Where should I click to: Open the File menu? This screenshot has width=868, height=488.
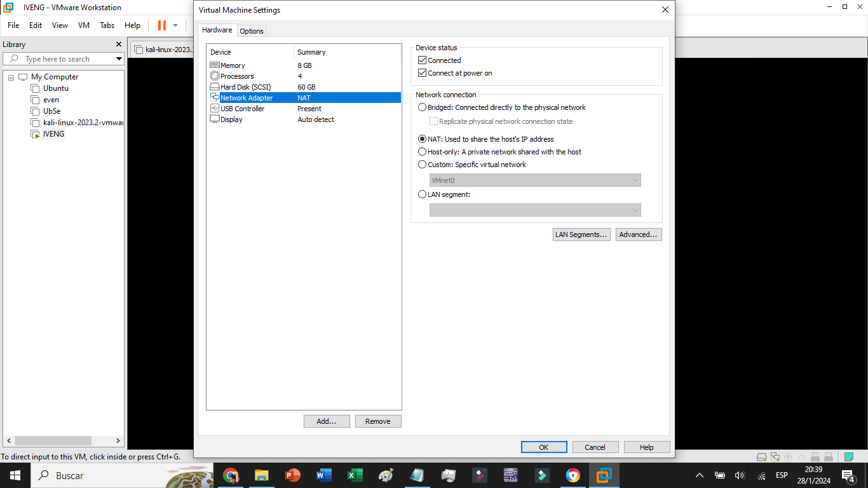13,25
